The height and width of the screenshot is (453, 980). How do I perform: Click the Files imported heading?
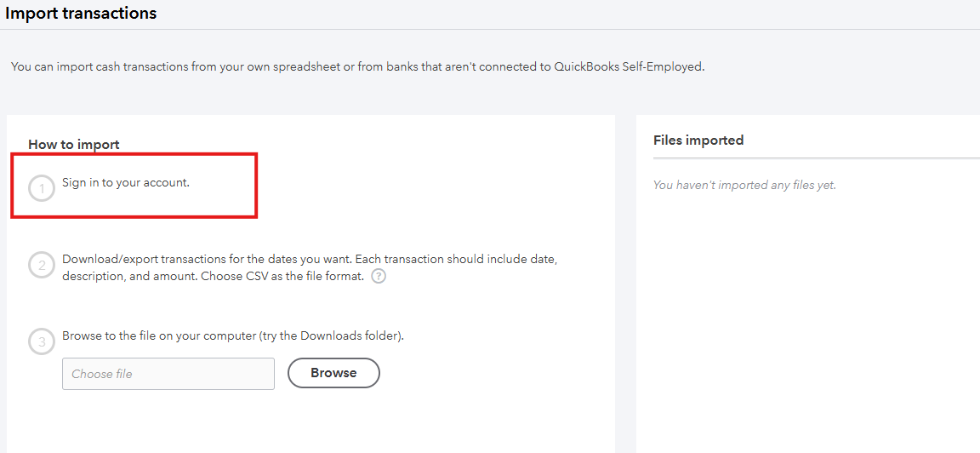pyautogui.click(x=698, y=140)
